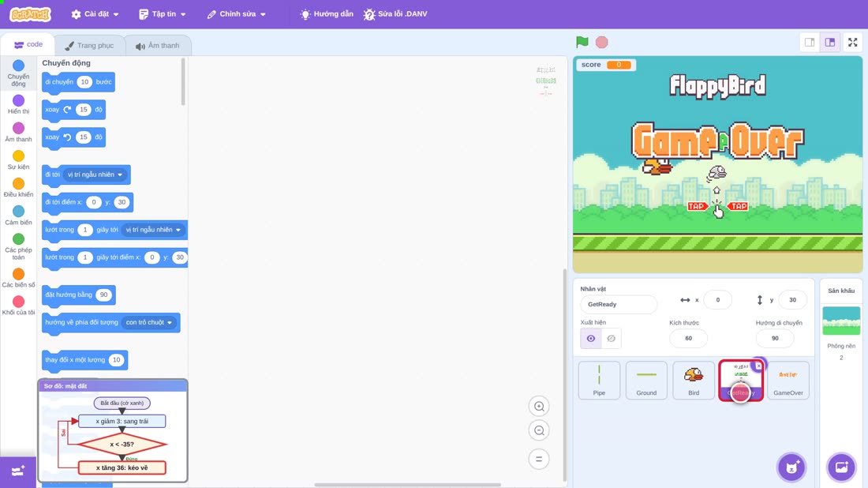Select the Bird sprite thumbnail

coord(694,381)
